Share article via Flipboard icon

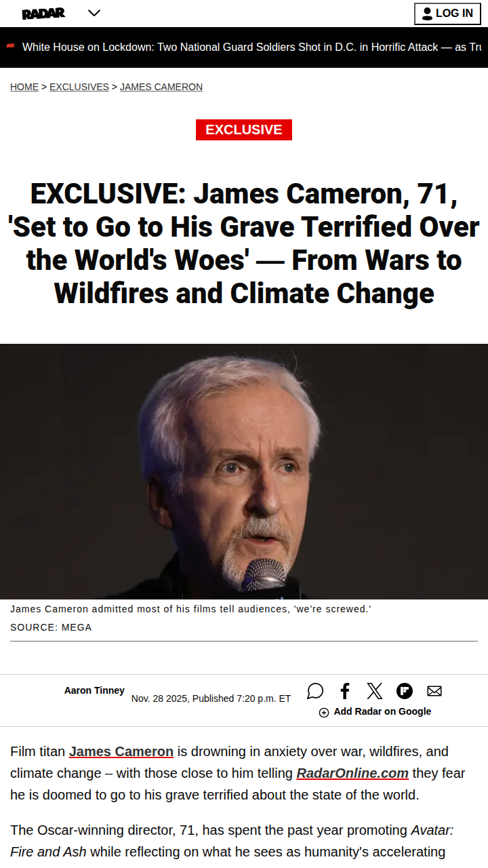(x=405, y=691)
